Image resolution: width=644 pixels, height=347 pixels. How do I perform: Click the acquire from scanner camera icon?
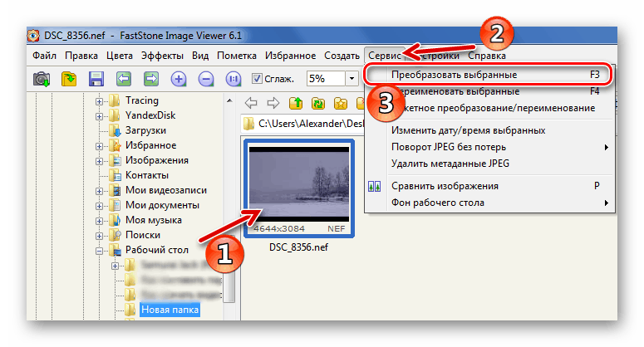tap(42, 79)
